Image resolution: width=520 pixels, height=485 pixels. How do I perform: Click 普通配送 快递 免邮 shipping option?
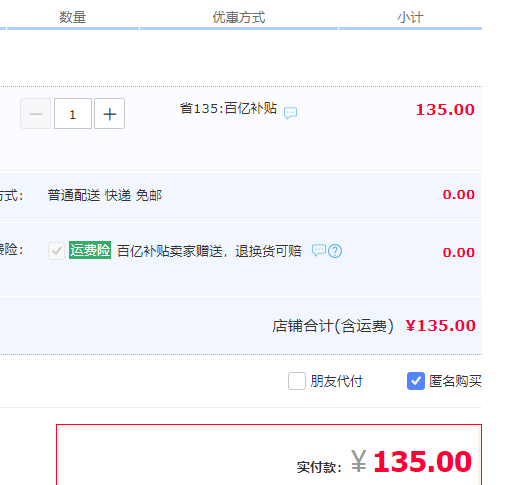click(105, 195)
